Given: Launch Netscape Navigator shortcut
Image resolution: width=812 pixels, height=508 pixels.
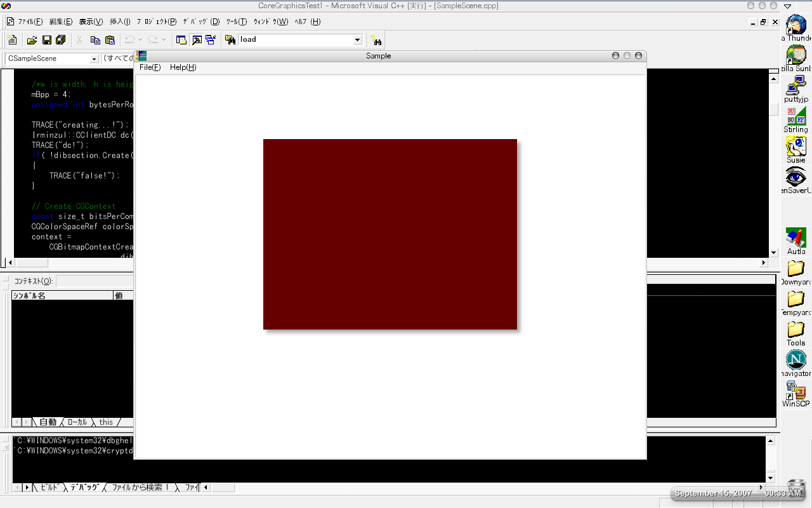Looking at the screenshot, I should coord(796,363).
